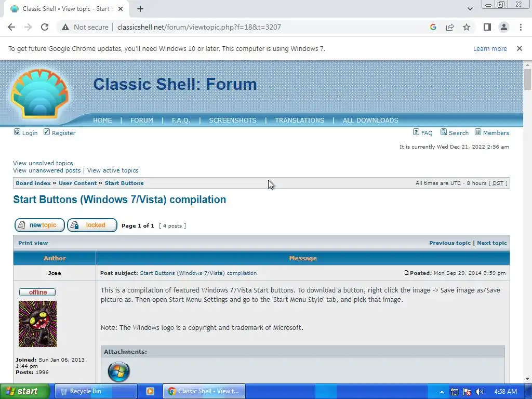
Task: Go to Board index breadcrumb
Action: click(33, 183)
